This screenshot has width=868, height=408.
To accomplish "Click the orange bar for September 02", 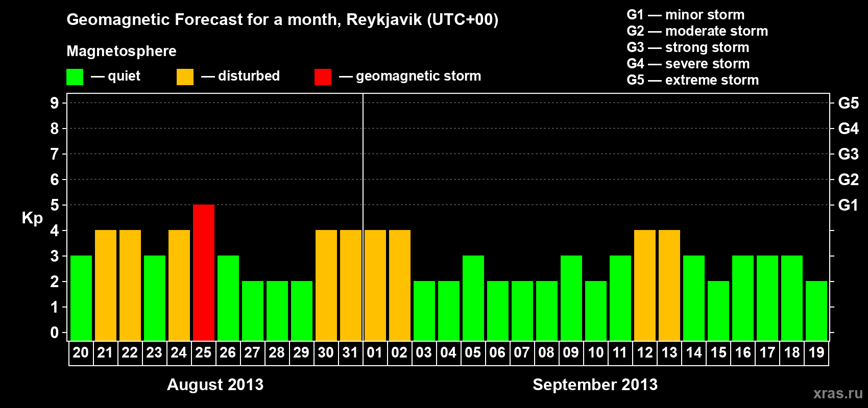I will [x=400, y=286].
